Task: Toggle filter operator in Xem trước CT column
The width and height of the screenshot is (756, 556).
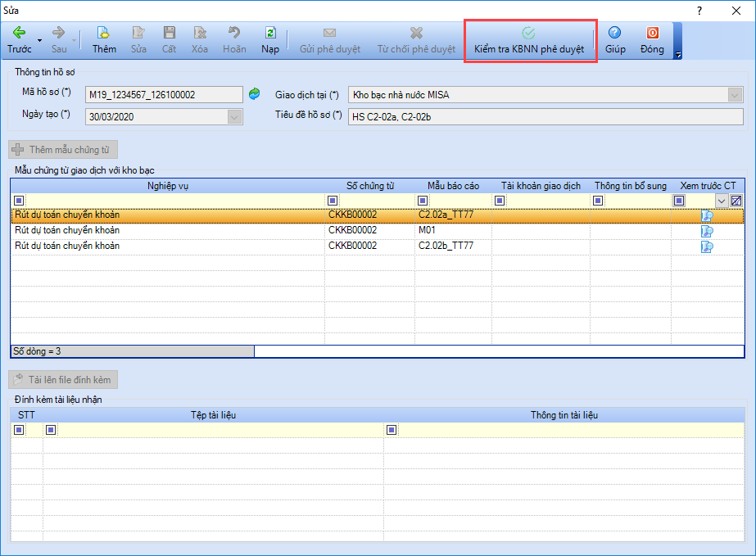Action: [x=679, y=201]
